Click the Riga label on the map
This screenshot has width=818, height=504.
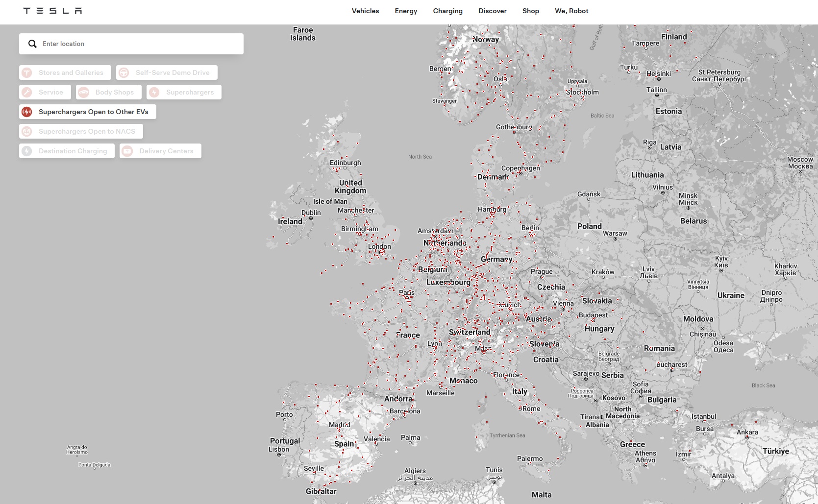pos(650,142)
